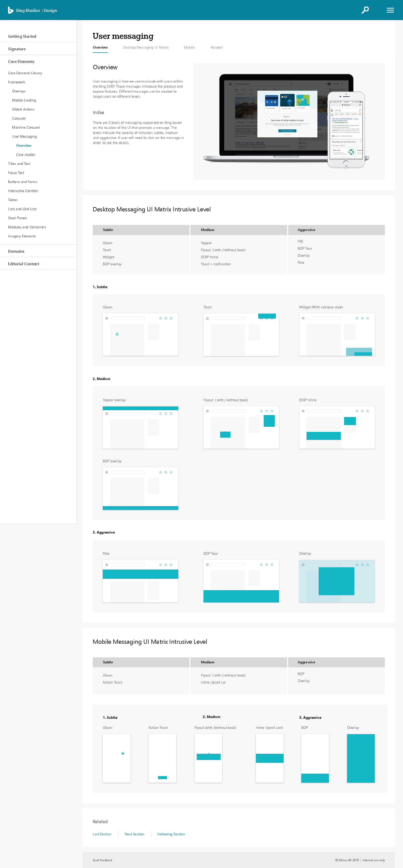Click the BOP Tour wireframe thumbnail
The height and width of the screenshot is (868, 403).
241,581
